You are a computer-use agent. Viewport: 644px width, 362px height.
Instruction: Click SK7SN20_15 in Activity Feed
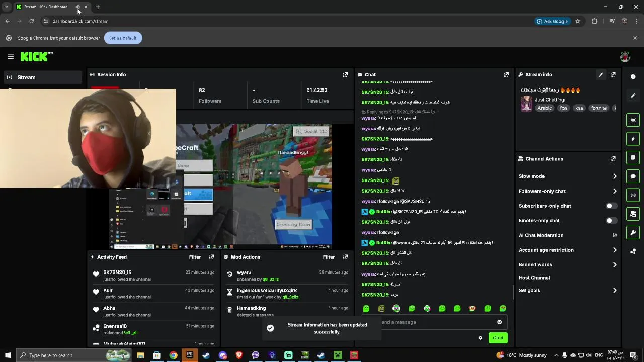point(117,273)
